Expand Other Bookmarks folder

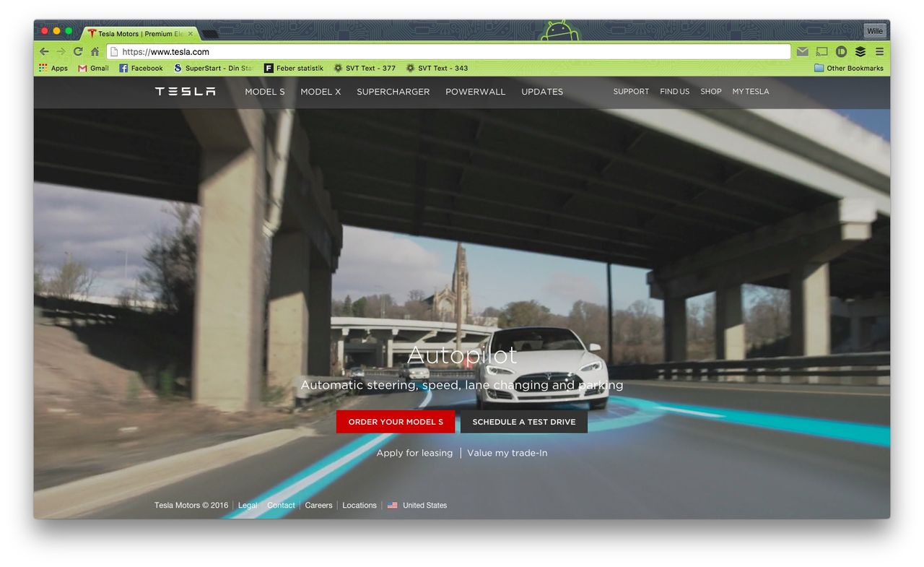(x=849, y=68)
